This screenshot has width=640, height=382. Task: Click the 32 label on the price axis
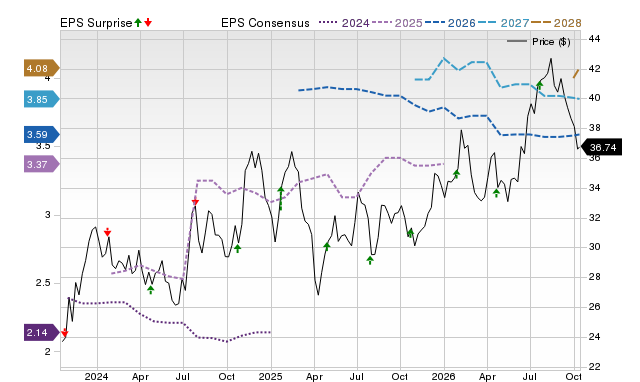(594, 218)
